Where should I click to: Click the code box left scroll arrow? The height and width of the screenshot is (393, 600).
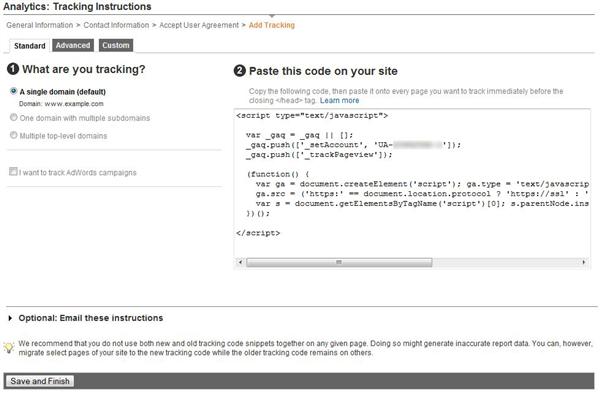tap(240, 263)
